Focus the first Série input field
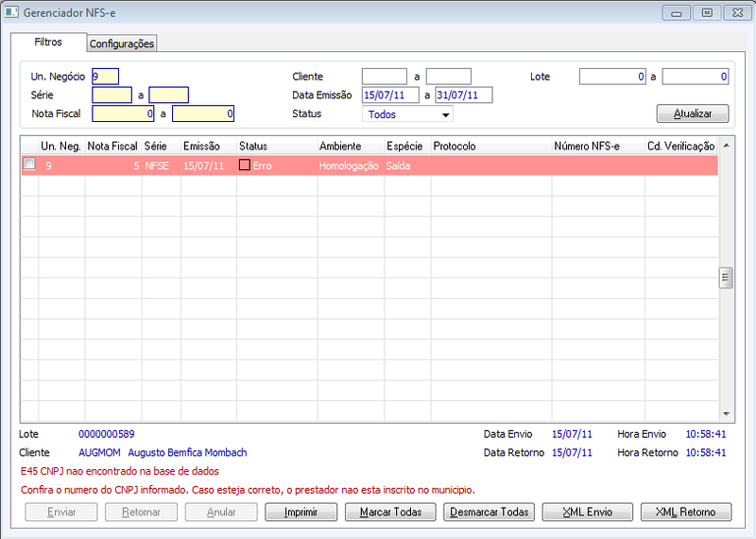 [112, 95]
